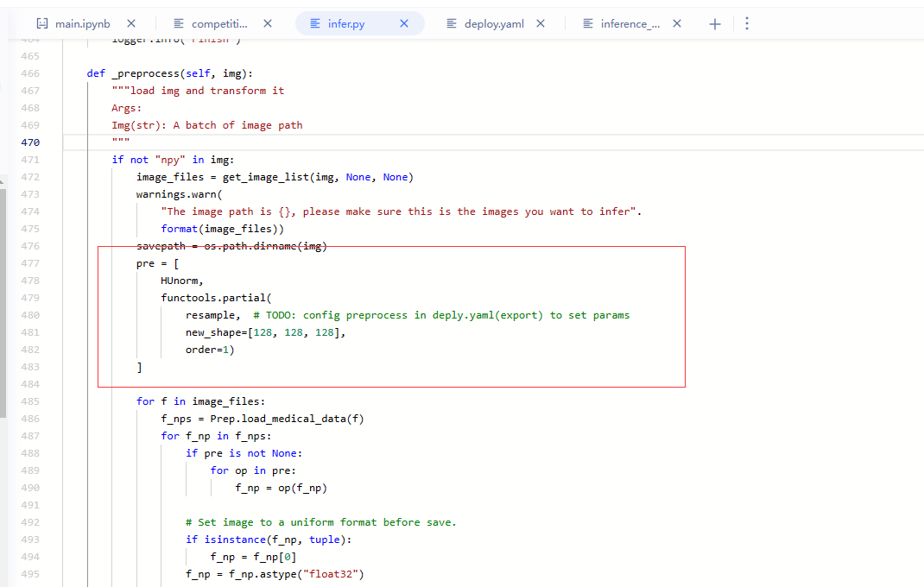Click 'for f in image_files:' loop line
The image size is (924, 587).
pos(200,401)
